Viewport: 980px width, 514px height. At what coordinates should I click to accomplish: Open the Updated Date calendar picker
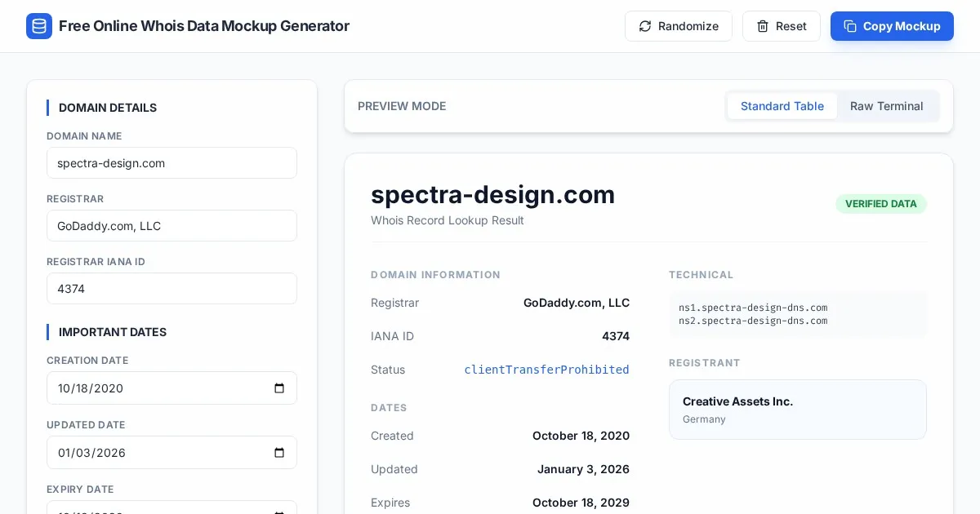(x=279, y=453)
